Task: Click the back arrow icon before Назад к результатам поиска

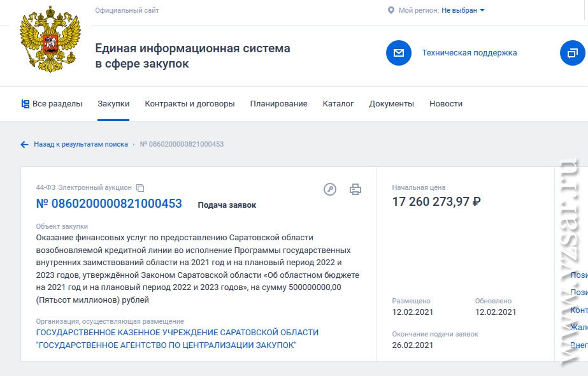Action: (x=25, y=145)
